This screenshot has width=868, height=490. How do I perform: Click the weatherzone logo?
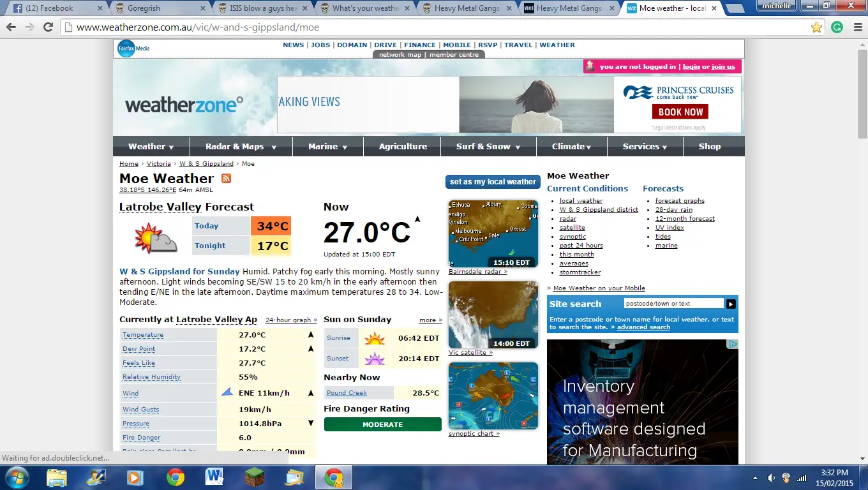point(184,105)
